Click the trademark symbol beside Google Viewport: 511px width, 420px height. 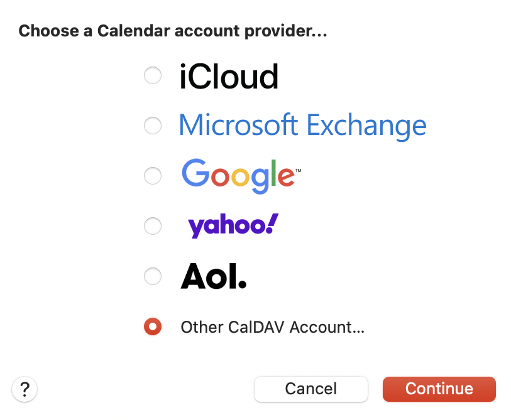coord(299,168)
